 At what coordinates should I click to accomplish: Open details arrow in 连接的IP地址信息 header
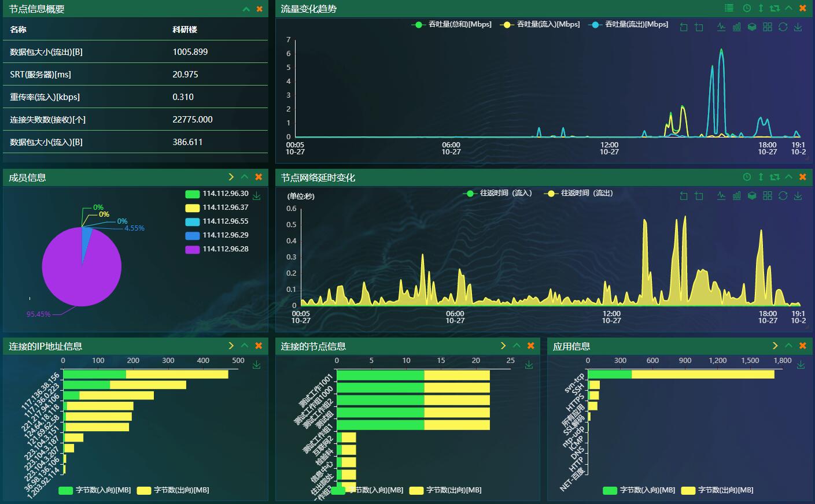point(231,346)
